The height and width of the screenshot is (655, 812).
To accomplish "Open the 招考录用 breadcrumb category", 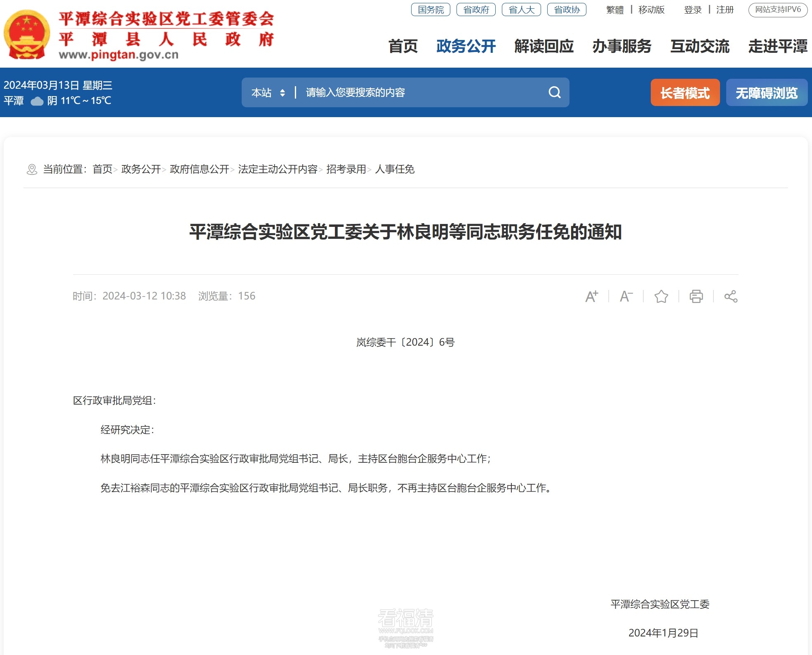I will (x=345, y=170).
